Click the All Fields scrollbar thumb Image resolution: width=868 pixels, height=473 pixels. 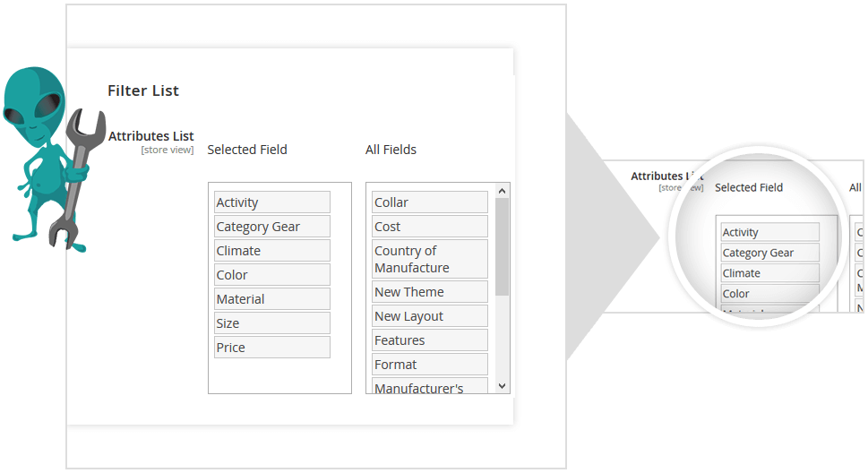click(x=503, y=246)
